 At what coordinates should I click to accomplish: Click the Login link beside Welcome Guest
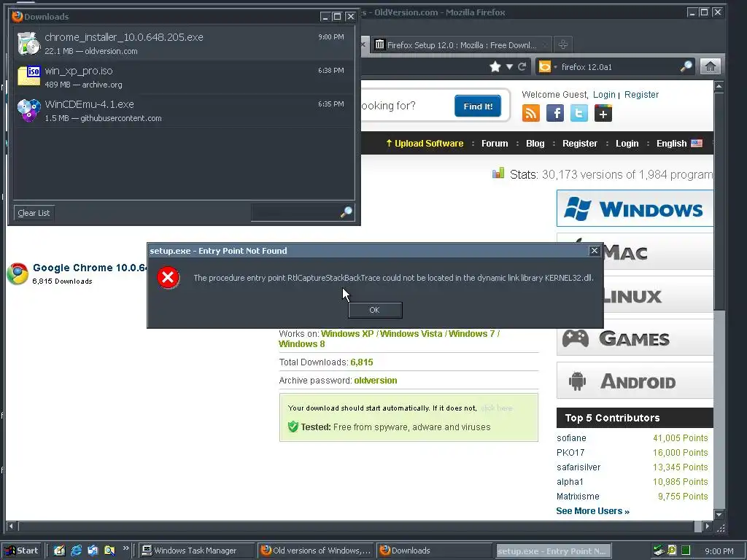(x=604, y=95)
